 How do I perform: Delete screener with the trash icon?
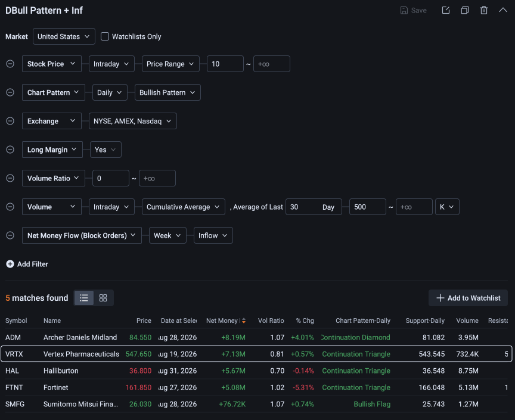484,10
